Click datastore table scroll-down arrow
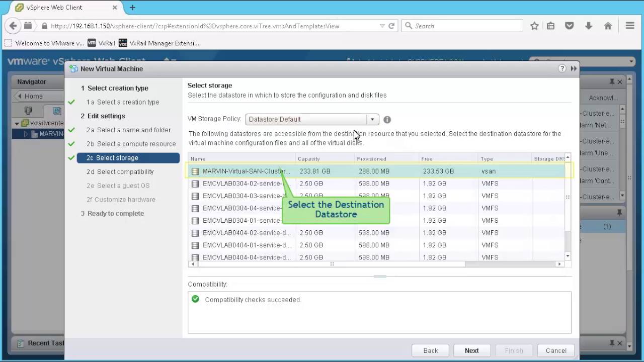Image resolution: width=644 pixels, height=362 pixels. pyautogui.click(x=568, y=256)
